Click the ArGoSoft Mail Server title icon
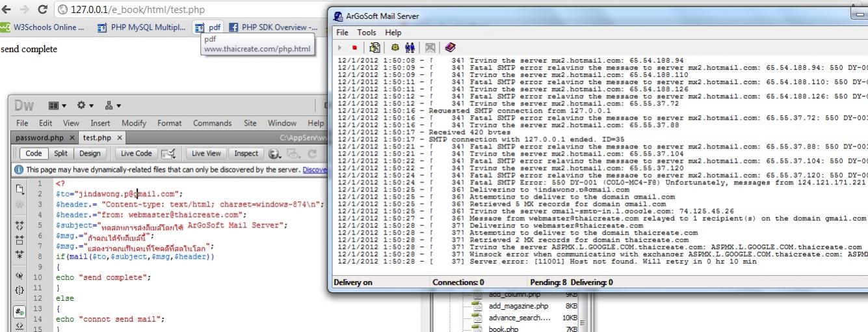 (x=338, y=16)
